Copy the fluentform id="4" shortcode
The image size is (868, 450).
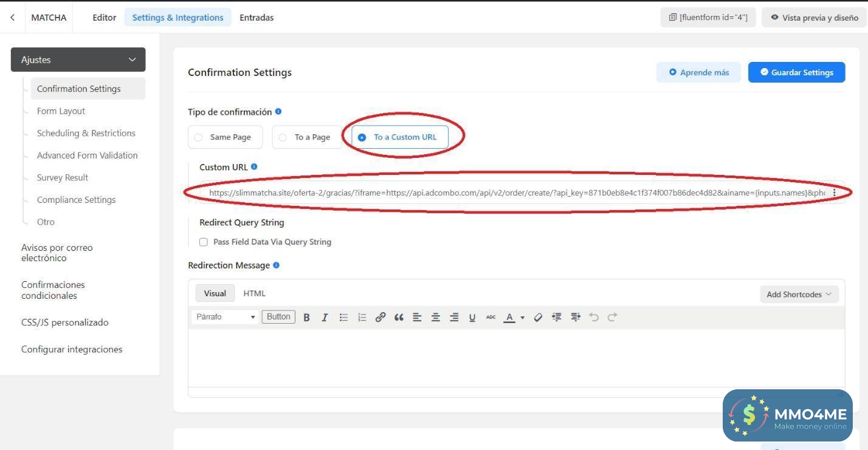pos(708,18)
